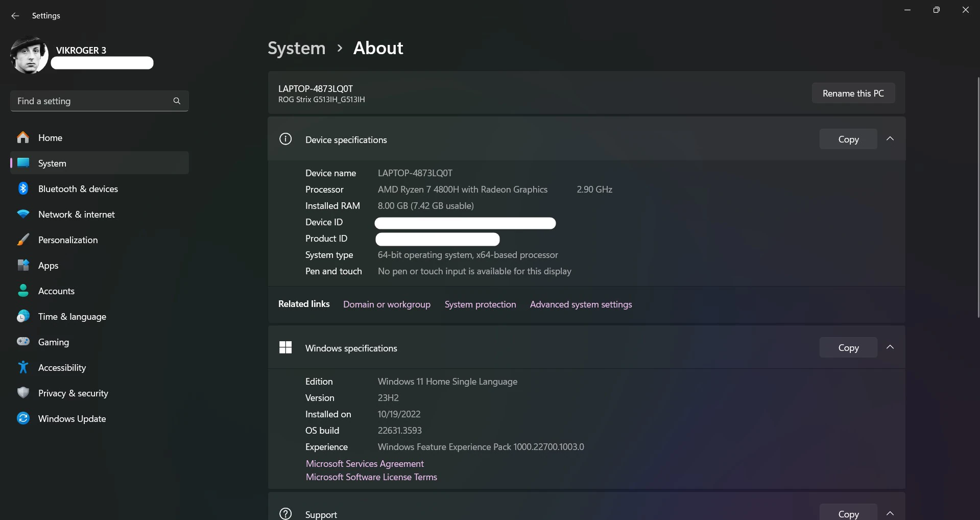Click the Privacy shield icon
The height and width of the screenshot is (520, 980).
[23, 392]
